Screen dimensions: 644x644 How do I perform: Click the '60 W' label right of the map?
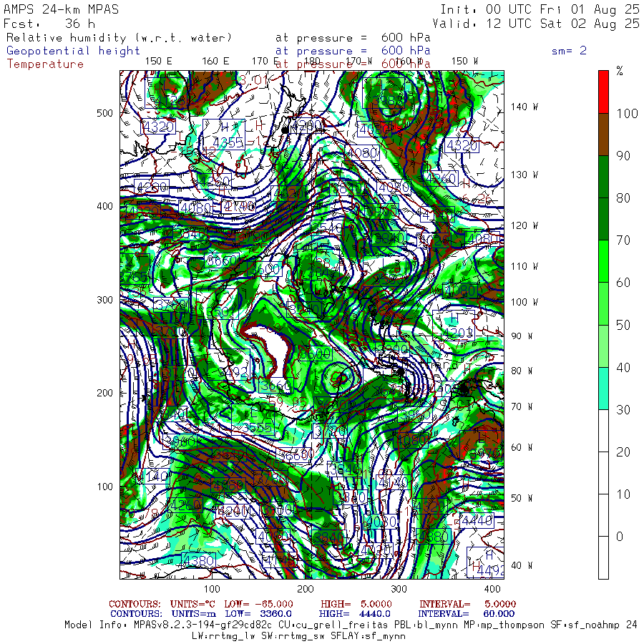(x=522, y=447)
